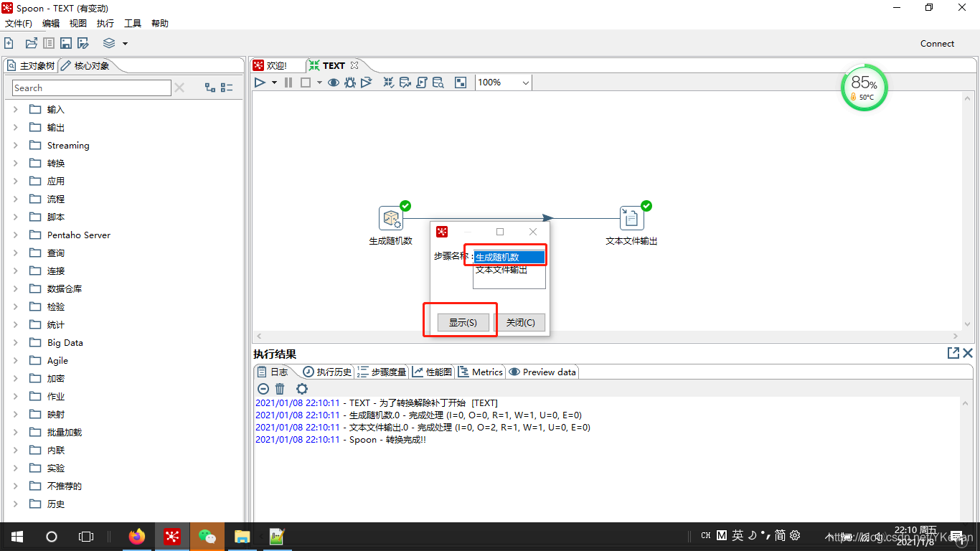The width and height of the screenshot is (980, 551).
Task: Open the 欢迎! tab
Action: coord(270,65)
